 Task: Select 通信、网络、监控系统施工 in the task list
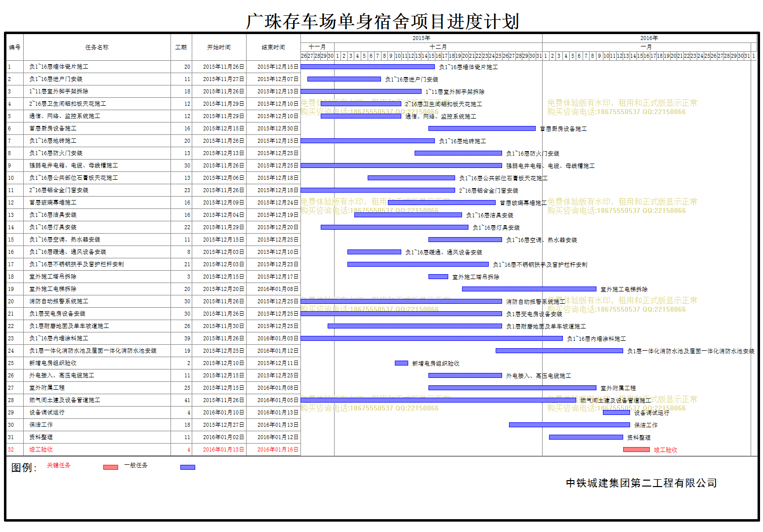pyautogui.click(x=65, y=116)
